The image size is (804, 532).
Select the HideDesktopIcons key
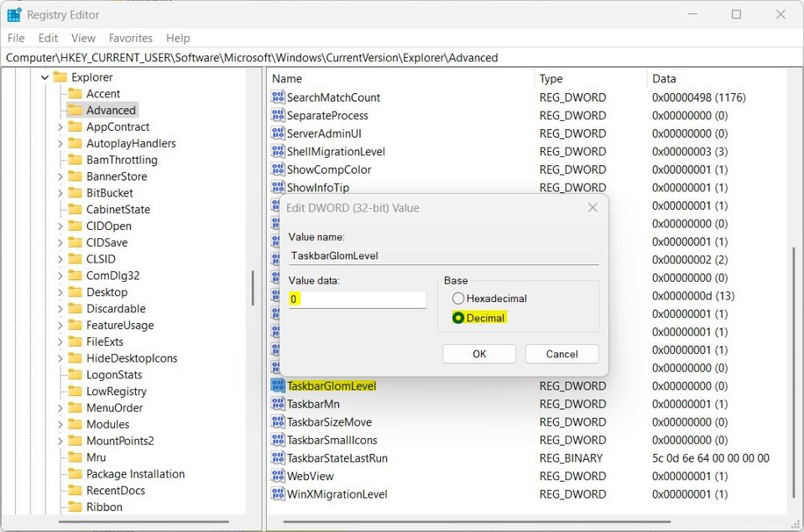[x=132, y=358]
